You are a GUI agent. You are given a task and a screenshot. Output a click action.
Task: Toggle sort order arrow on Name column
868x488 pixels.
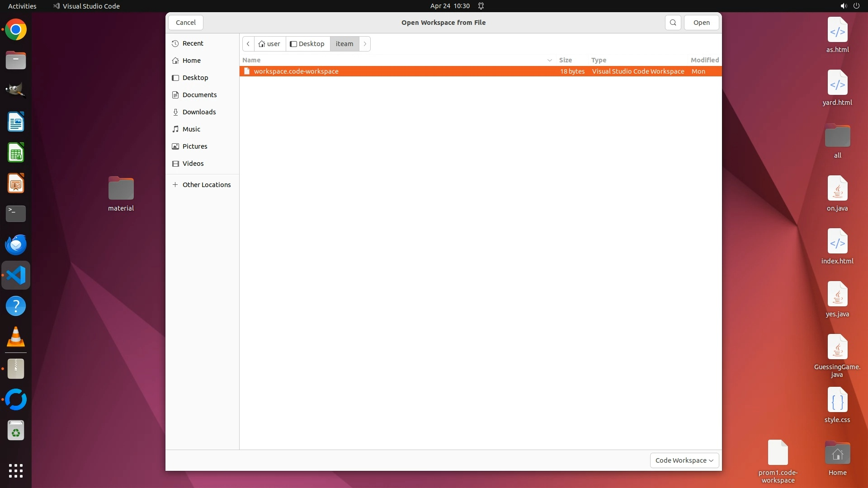(549, 60)
